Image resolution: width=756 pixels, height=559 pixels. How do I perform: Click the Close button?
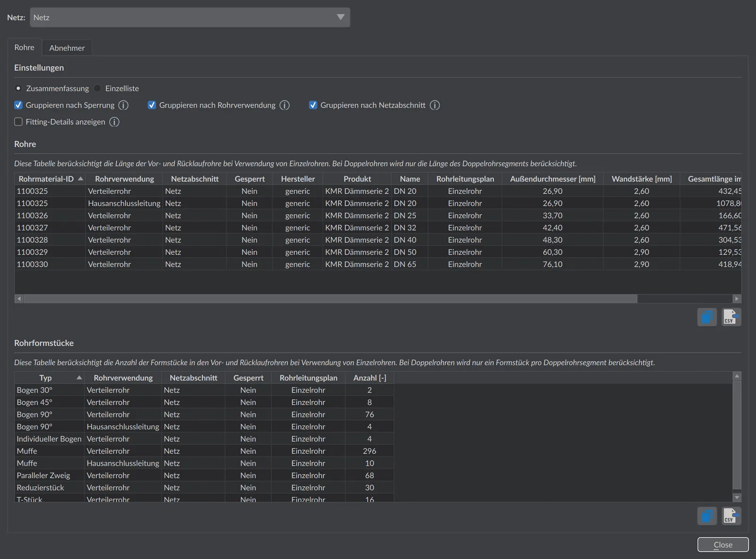(x=723, y=544)
